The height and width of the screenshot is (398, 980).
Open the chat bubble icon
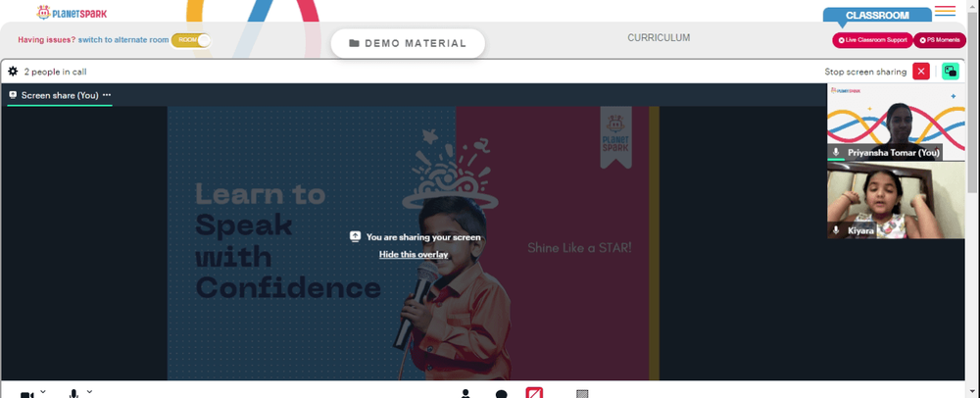click(x=501, y=394)
